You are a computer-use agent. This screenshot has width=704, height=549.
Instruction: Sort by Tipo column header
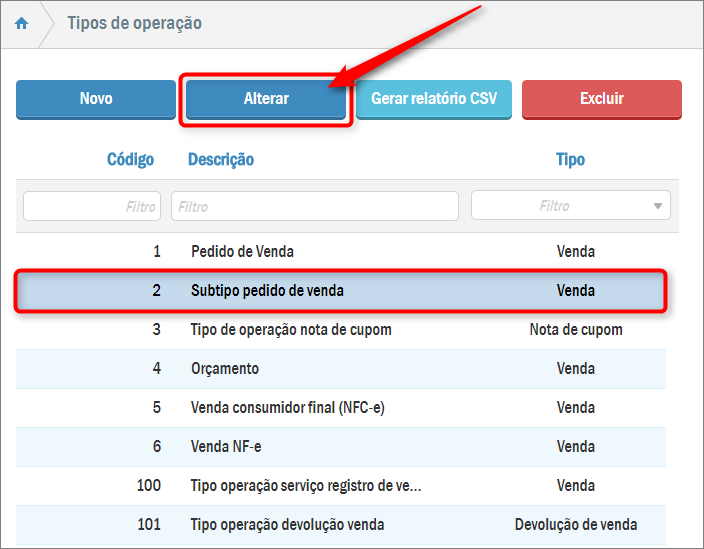point(570,160)
